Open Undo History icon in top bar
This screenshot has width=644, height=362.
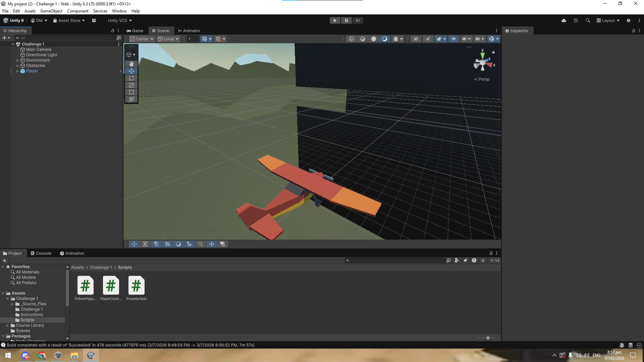point(576,20)
